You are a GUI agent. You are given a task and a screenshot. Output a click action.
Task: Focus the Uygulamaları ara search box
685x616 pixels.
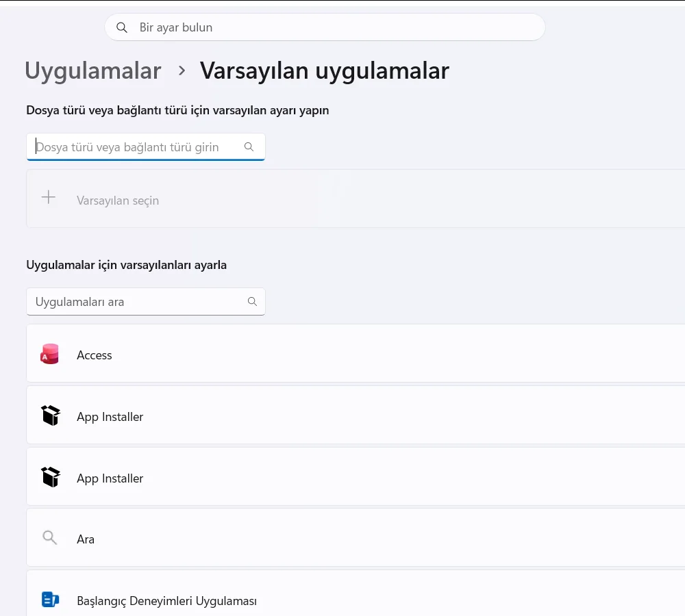point(145,302)
